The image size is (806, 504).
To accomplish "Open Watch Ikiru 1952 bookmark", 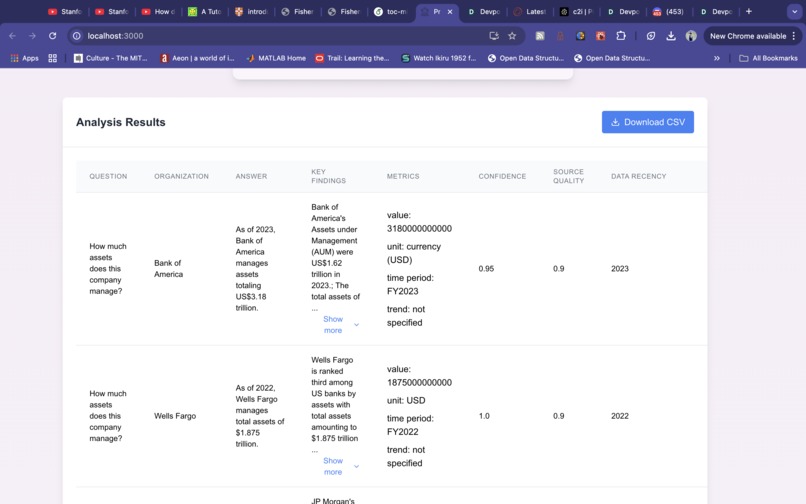I will [x=438, y=58].
